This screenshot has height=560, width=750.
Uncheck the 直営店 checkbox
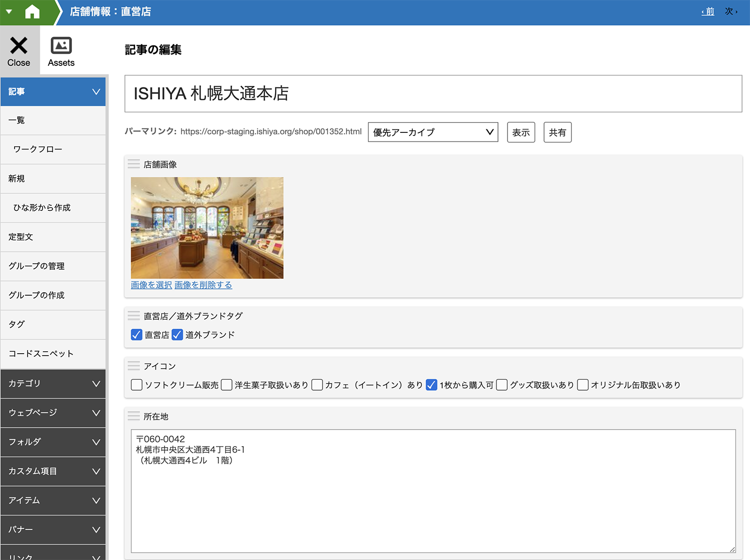(x=136, y=335)
